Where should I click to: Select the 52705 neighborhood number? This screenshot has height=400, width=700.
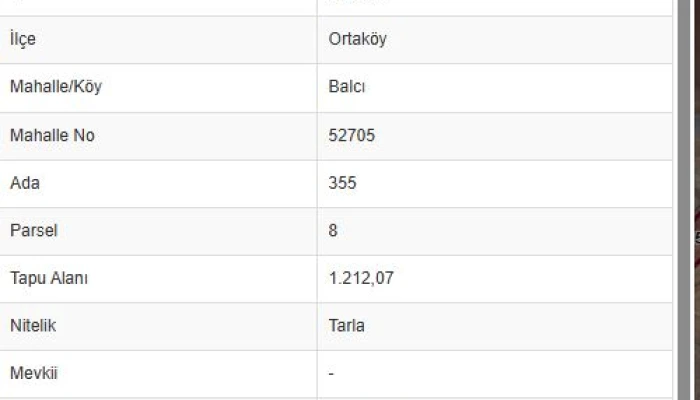pos(350,135)
